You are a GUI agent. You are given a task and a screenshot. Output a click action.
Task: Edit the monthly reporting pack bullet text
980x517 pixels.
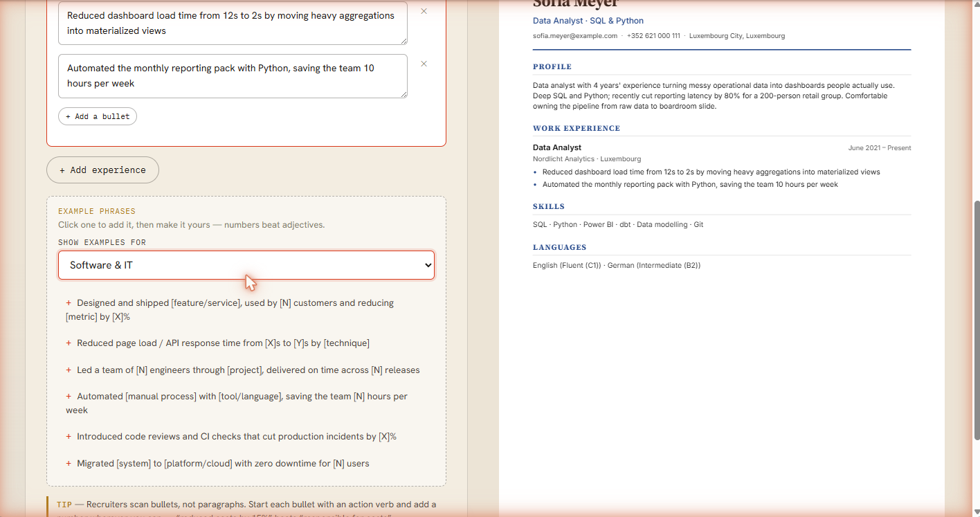click(x=233, y=76)
